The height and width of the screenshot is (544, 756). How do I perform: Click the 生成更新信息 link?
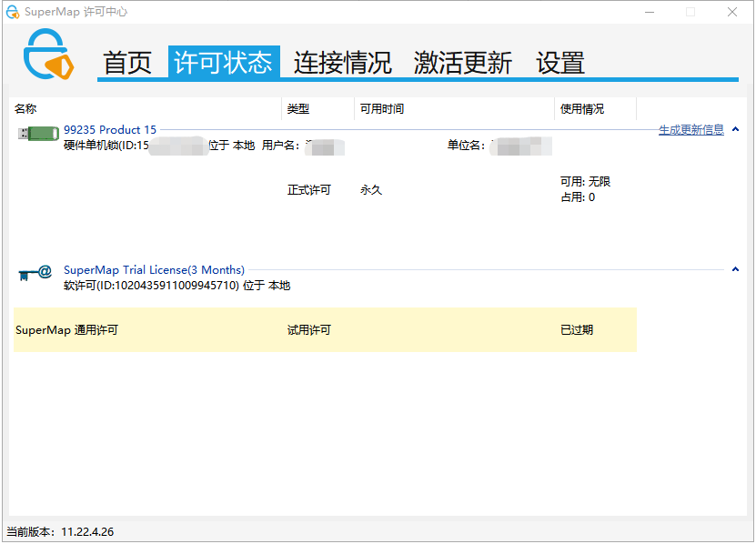point(690,130)
